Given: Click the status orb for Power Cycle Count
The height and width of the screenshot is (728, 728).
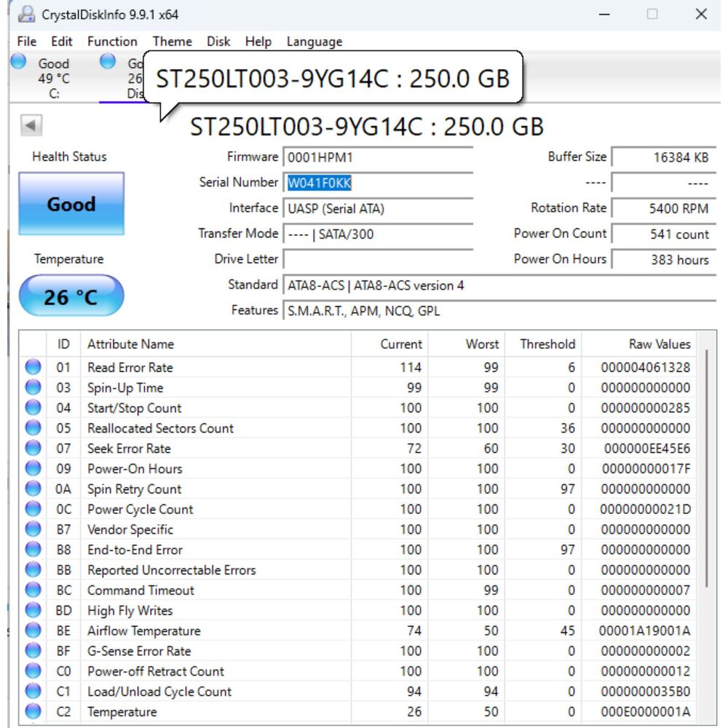Looking at the screenshot, I should click(33, 509).
